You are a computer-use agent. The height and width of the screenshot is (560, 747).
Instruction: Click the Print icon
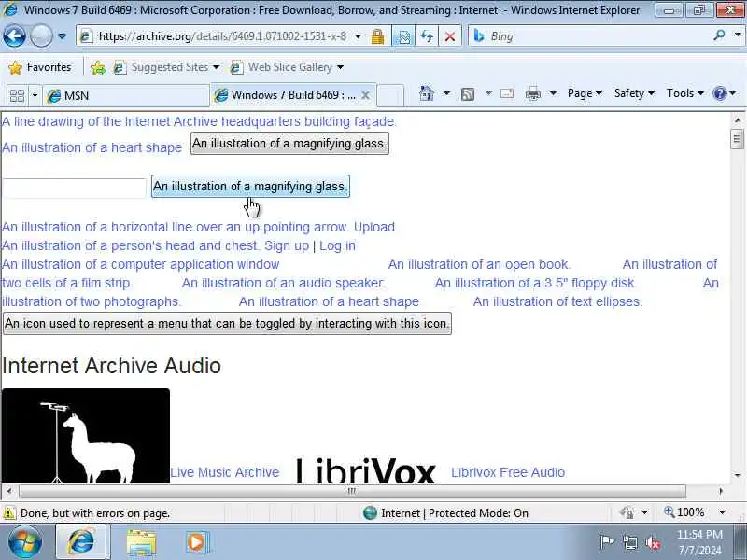[x=532, y=94]
